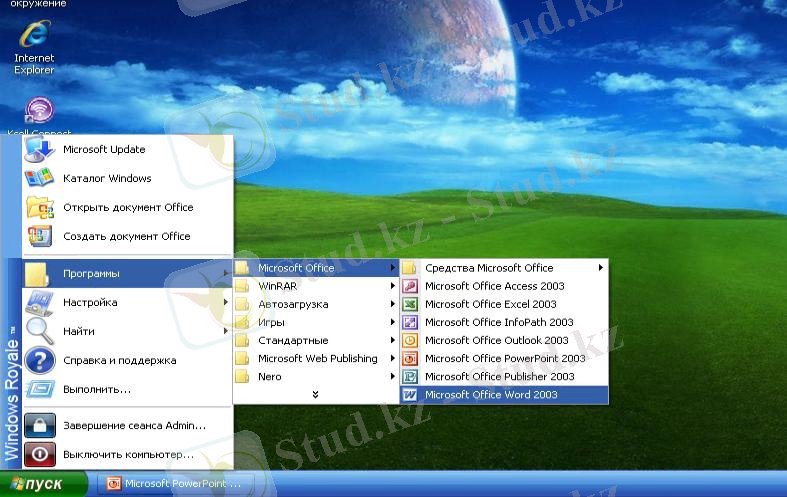
Task: Choose Выключить компьютер...
Action: (128, 455)
